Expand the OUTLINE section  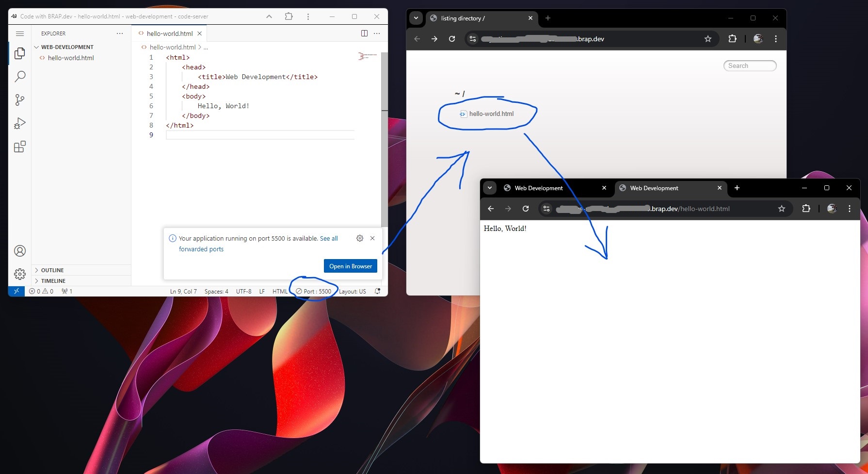pyautogui.click(x=51, y=270)
